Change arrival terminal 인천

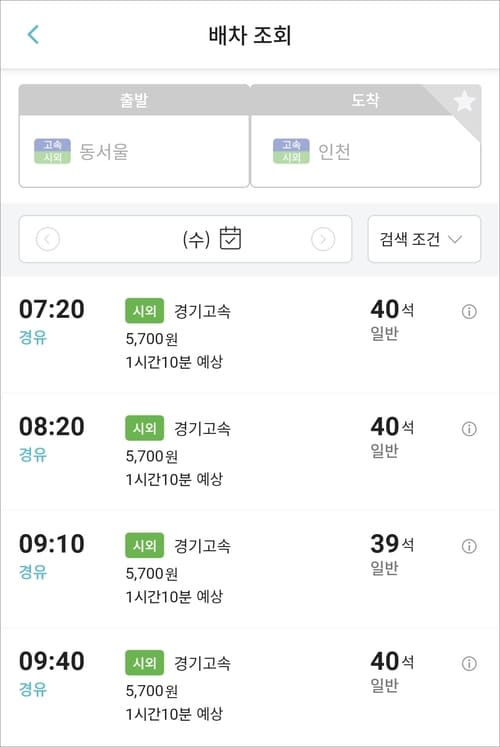(366, 151)
